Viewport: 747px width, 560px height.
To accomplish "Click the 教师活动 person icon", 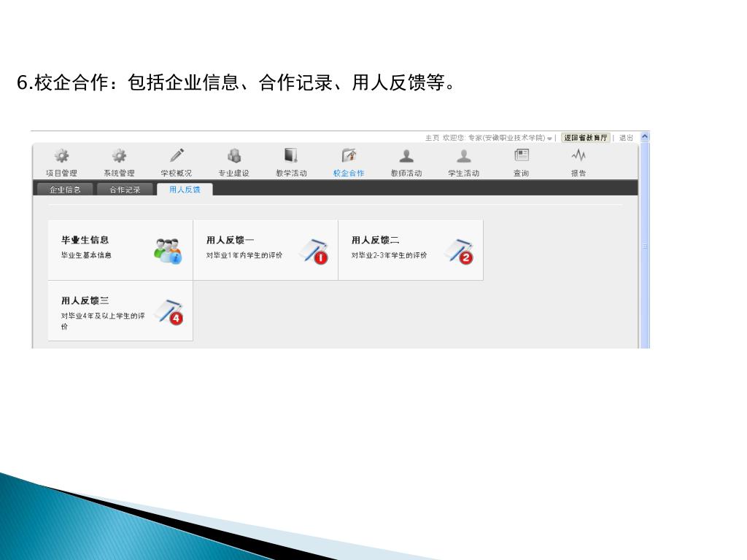I will tap(406, 156).
